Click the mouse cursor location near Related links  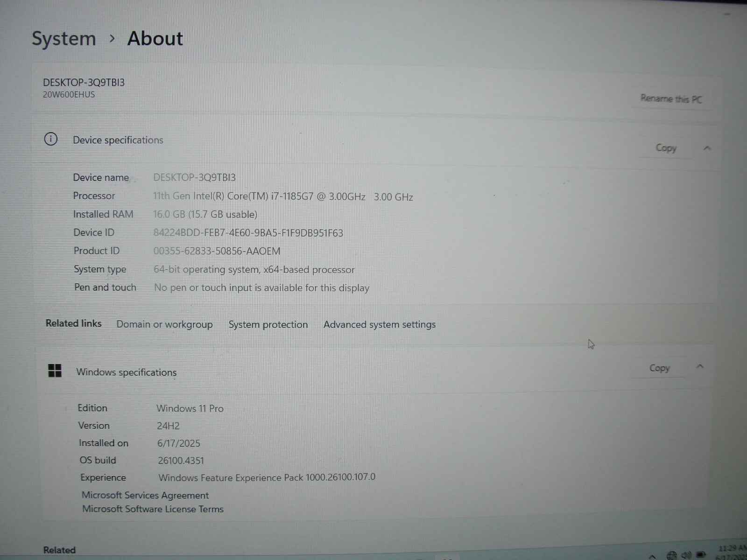[590, 344]
